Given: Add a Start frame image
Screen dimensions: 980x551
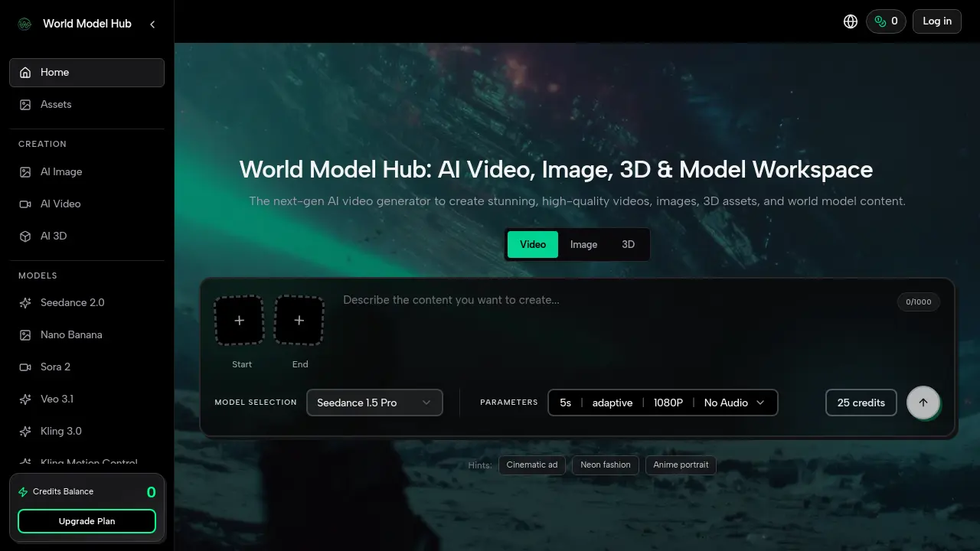Looking at the screenshot, I should pyautogui.click(x=239, y=321).
